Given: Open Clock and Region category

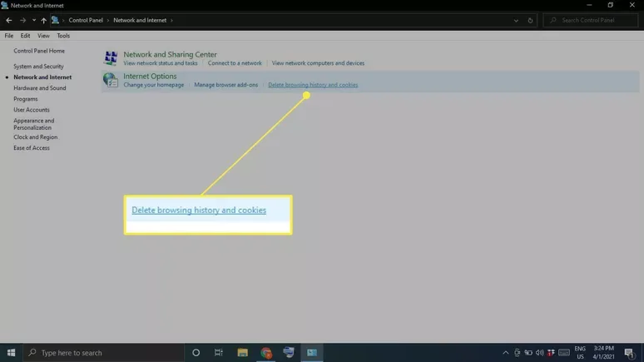Looking at the screenshot, I should (35, 137).
